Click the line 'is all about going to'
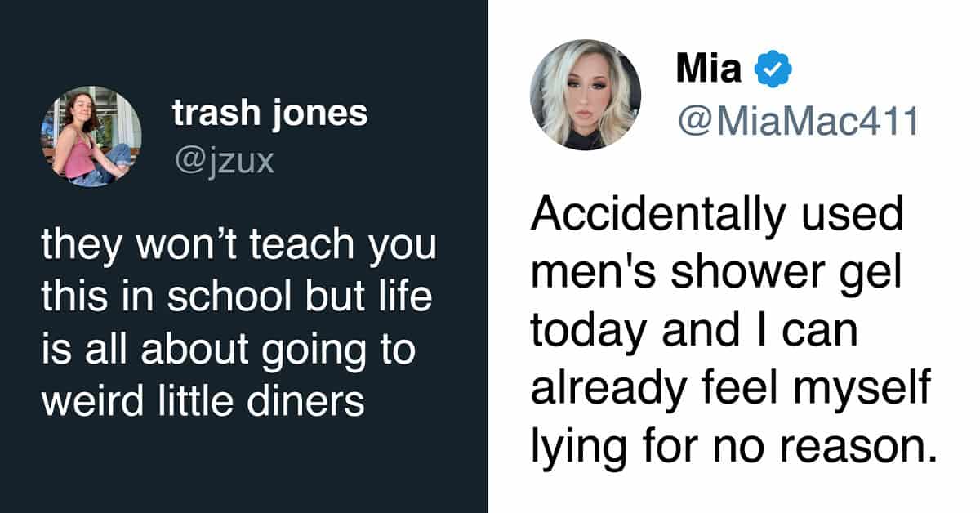This screenshot has height=513, width=980. pyautogui.click(x=229, y=351)
